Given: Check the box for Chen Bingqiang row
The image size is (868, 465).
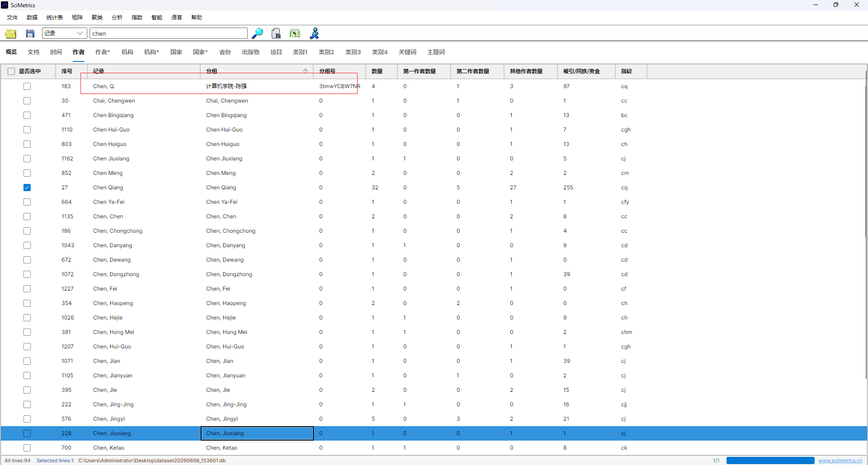Looking at the screenshot, I should pos(27,115).
